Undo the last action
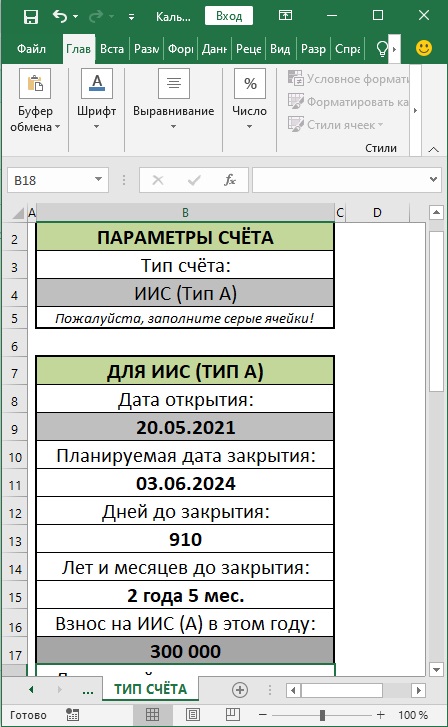Image resolution: width=448 pixels, height=727 pixels. pyautogui.click(x=60, y=17)
